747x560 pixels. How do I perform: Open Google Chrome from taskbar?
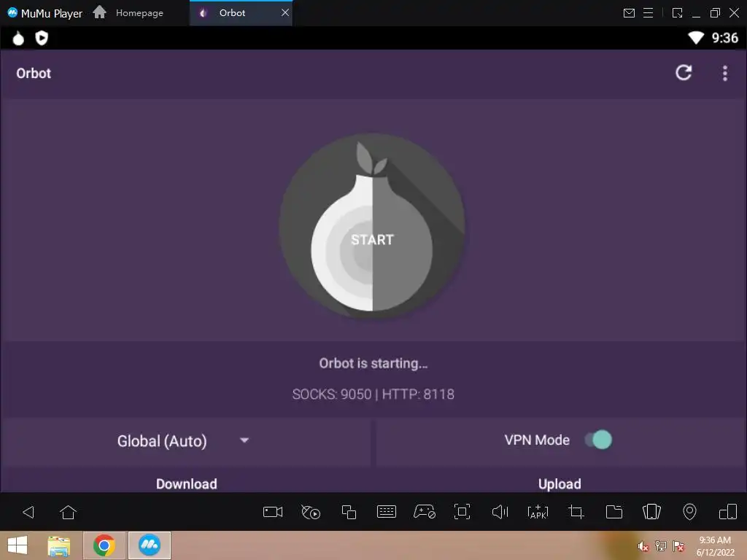104,545
